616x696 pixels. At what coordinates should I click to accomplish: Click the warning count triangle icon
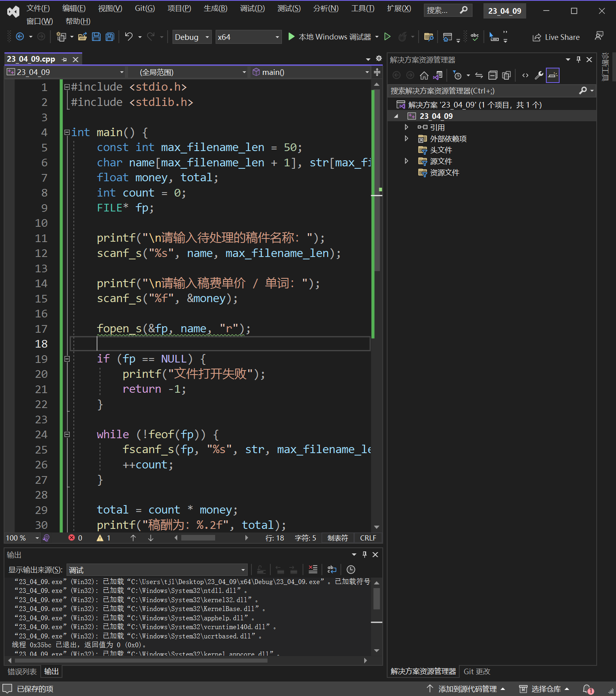coord(100,538)
